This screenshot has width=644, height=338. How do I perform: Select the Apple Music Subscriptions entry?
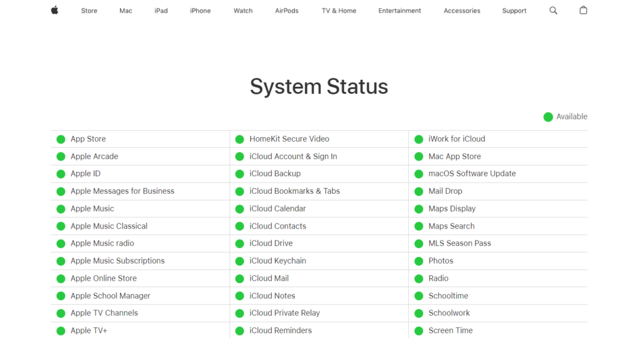click(x=118, y=261)
